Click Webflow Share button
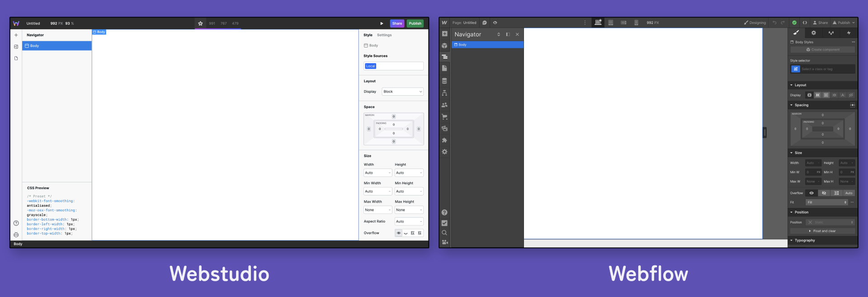 tap(821, 23)
